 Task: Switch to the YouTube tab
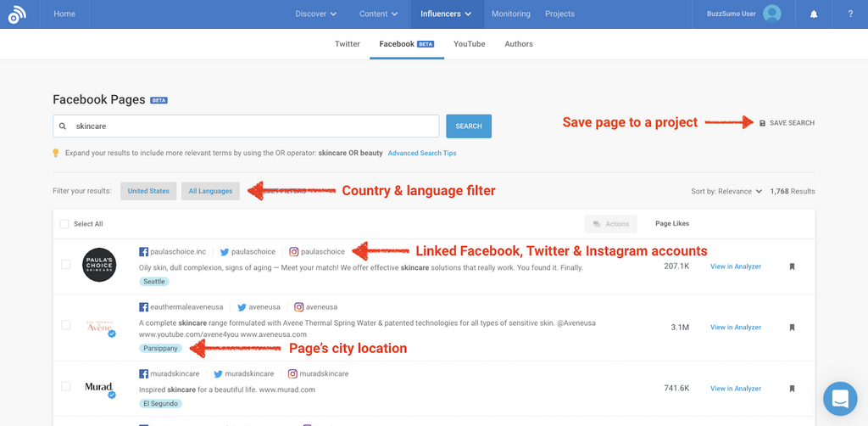[469, 44]
